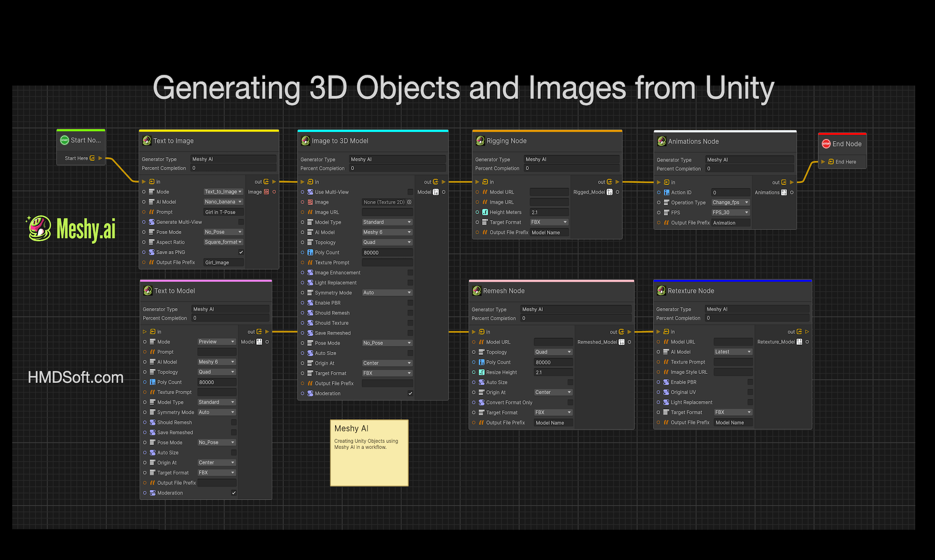
Task: Enable Use Multi-View checkbox
Action: [x=410, y=192]
